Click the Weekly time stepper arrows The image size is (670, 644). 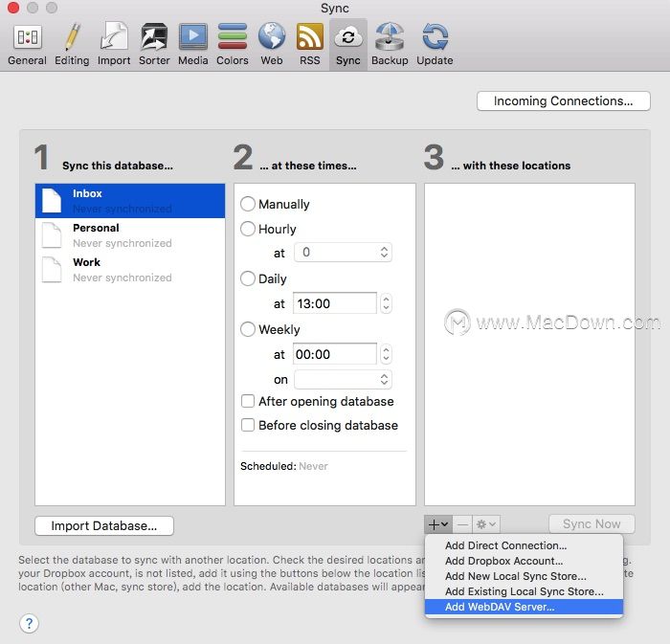click(x=387, y=354)
